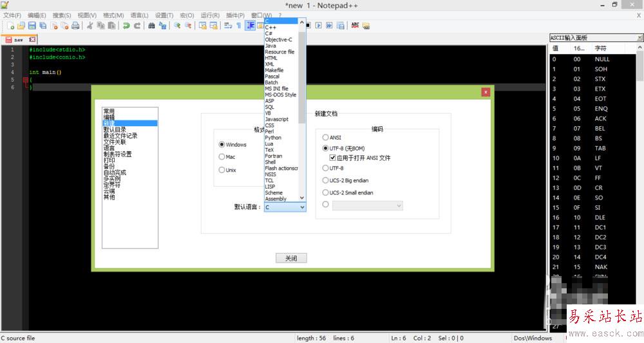The width and height of the screenshot is (644, 343).
Task: Click the Close document toolbar icon
Action: click(x=54, y=26)
